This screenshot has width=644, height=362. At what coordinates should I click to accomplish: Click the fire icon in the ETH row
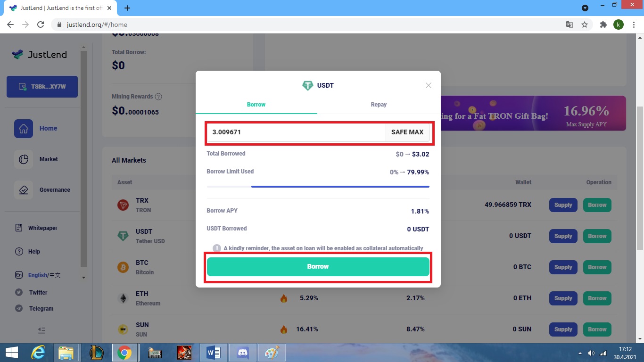(x=284, y=298)
